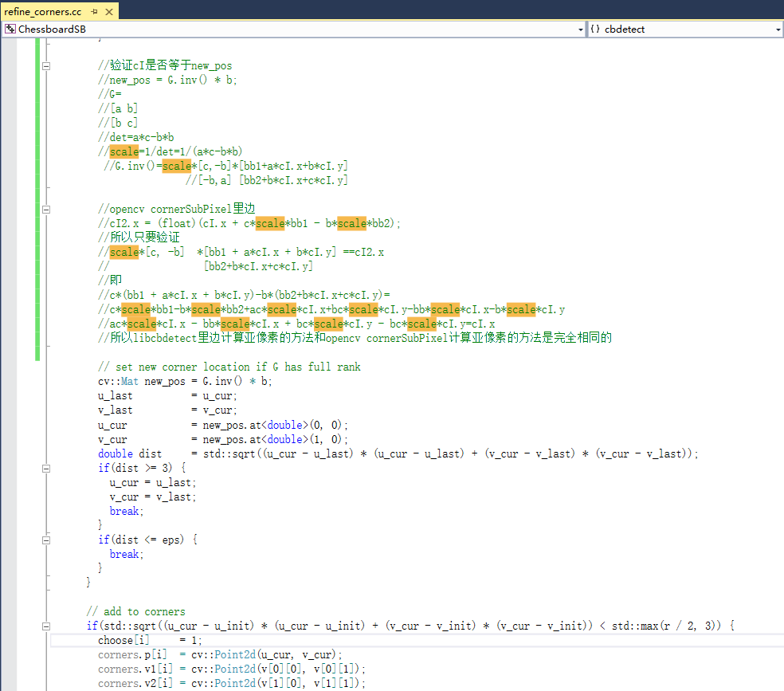
Task: Click the '//cI2.x = (float)' comment line
Action: (x=249, y=223)
